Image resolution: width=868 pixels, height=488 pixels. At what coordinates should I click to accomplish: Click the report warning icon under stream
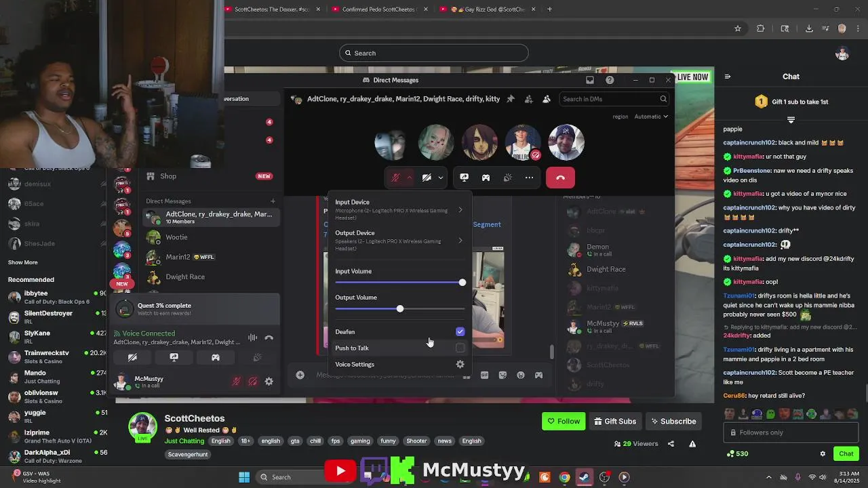(x=692, y=444)
